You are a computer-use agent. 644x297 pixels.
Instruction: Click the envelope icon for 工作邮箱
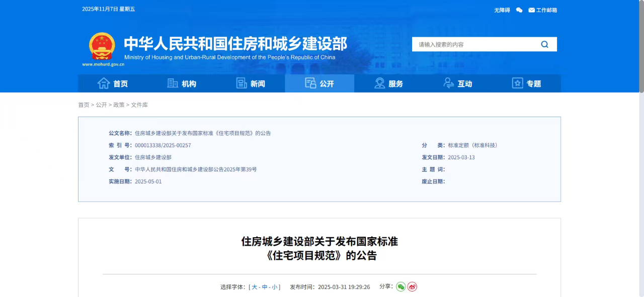pos(531,10)
